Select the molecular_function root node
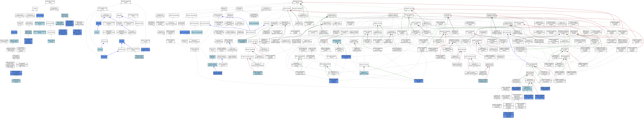 pos(50,2)
